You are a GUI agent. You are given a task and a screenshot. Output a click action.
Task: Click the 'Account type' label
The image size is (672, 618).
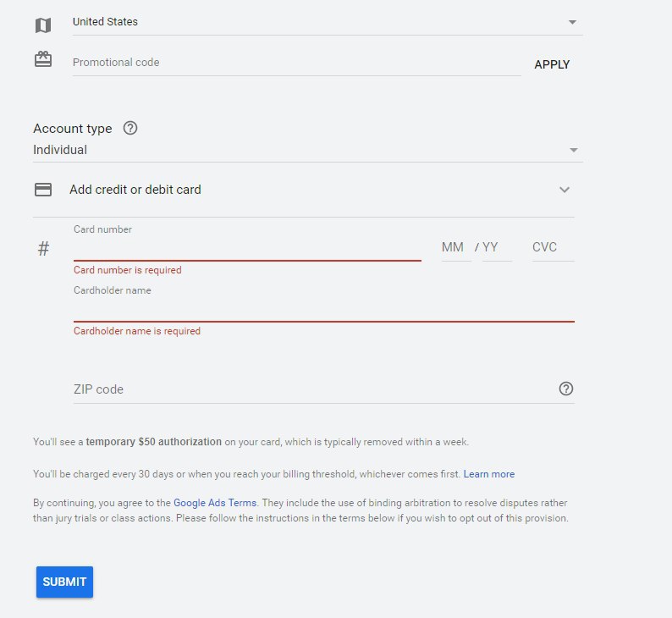(73, 129)
